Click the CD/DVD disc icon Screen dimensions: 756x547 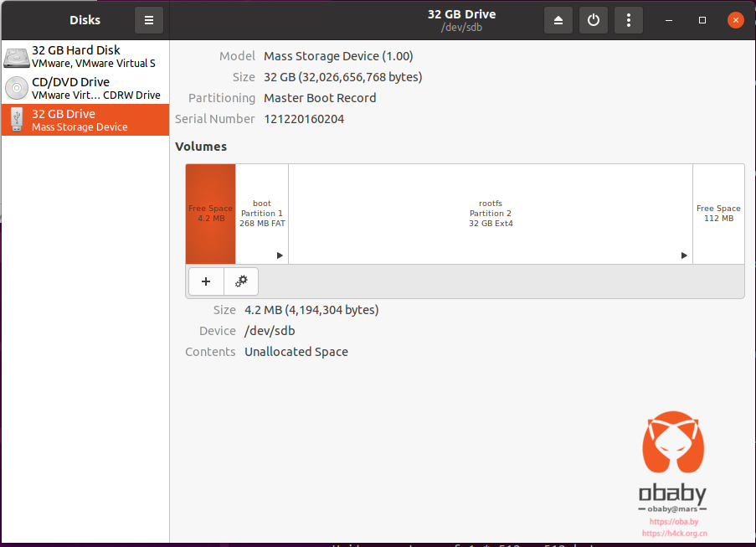point(17,88)
